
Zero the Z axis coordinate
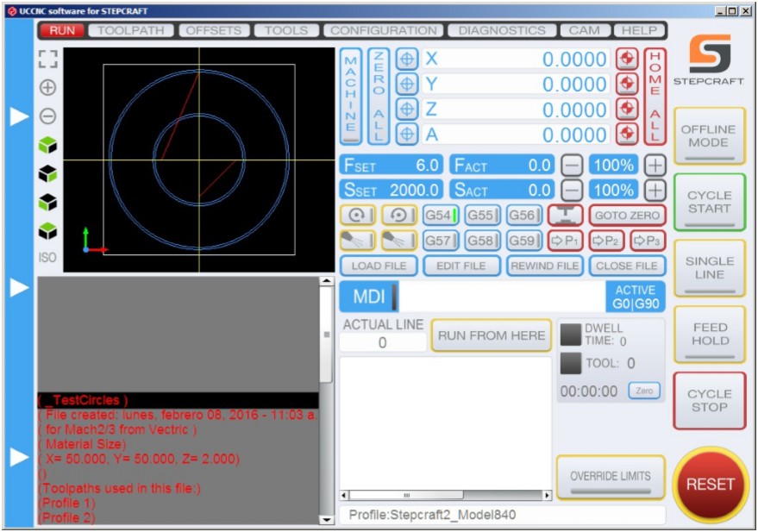tap(407, 110)
